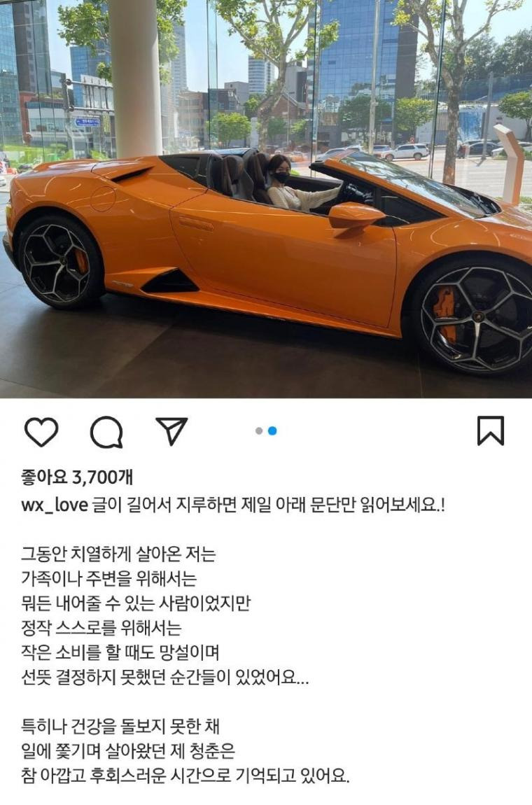This screenshot has width=532, height=805.
Task: Share the post using the paper plane icon
Action: pyautogui.click(x=171, y=430)
